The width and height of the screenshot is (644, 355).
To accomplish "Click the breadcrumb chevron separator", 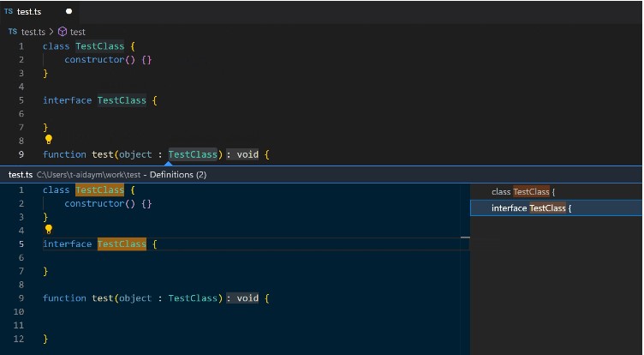I will 51,32.
